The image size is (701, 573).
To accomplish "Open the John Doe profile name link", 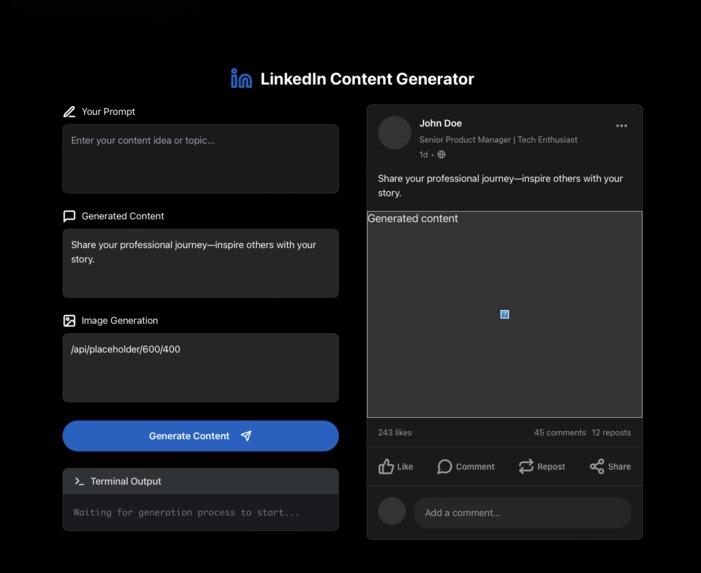I will click(440, 123).
